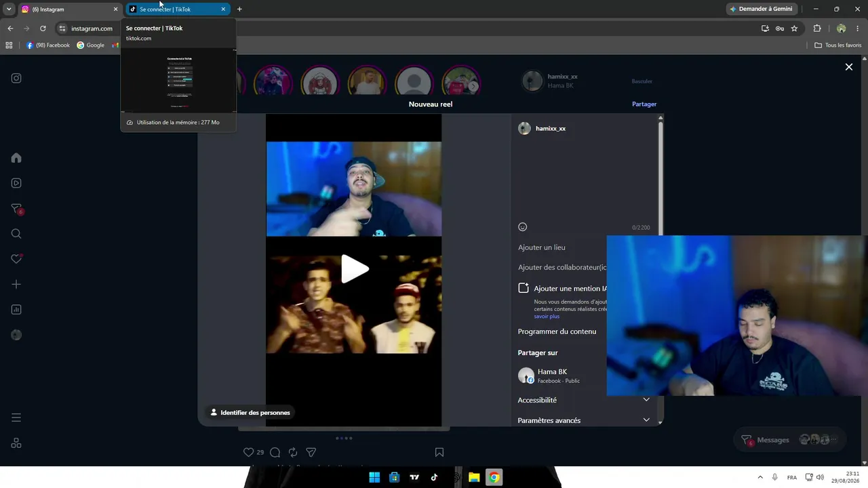868x488 pixels.
Task: Open the savoir plus link
Action: (547, 317)
